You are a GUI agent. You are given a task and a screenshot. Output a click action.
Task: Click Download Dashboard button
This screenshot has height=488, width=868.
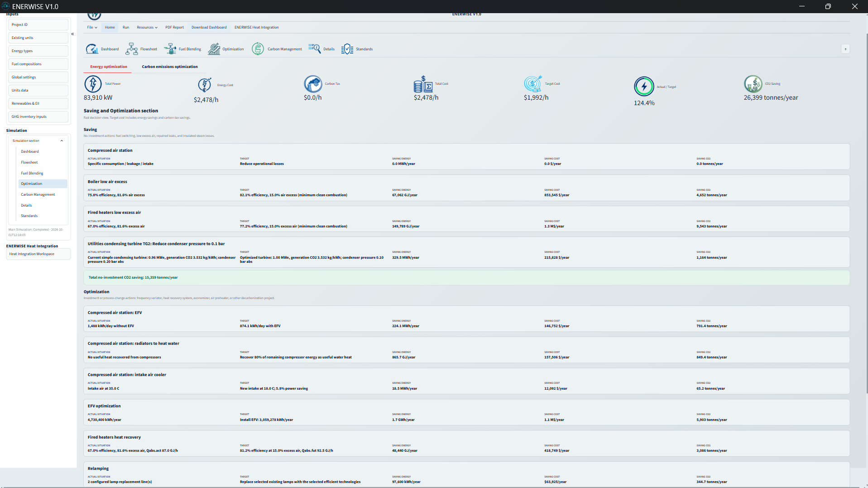[x=209, y=27]
